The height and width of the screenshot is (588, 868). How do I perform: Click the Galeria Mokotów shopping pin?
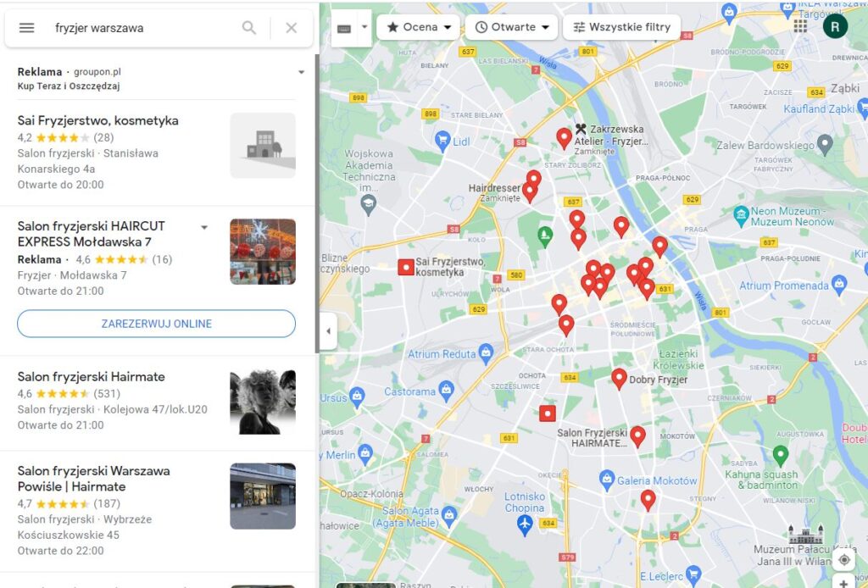click(607, 480)
